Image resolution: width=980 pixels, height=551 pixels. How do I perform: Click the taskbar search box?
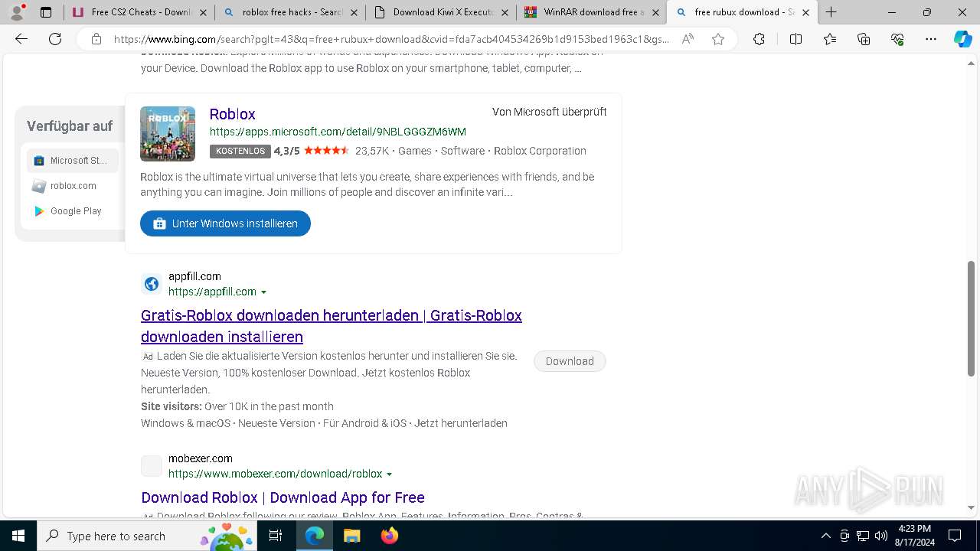148,536
